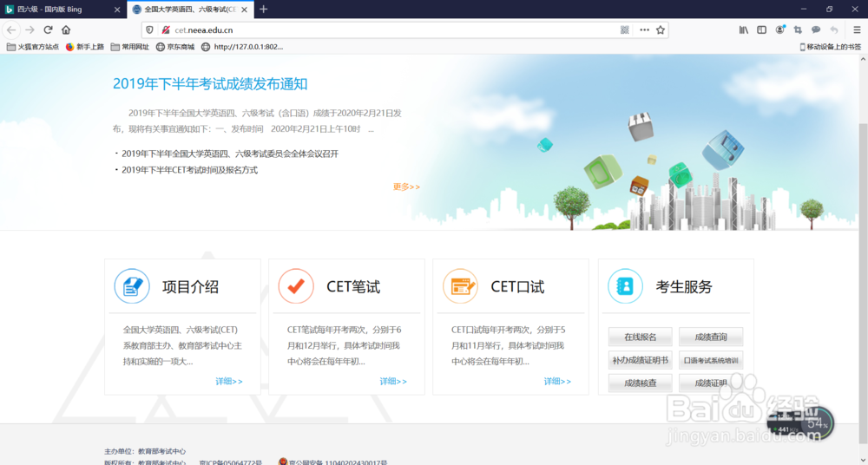868x465 pixels.
Task: Close the 四六级 Bing tab
Action: [117, 10]
